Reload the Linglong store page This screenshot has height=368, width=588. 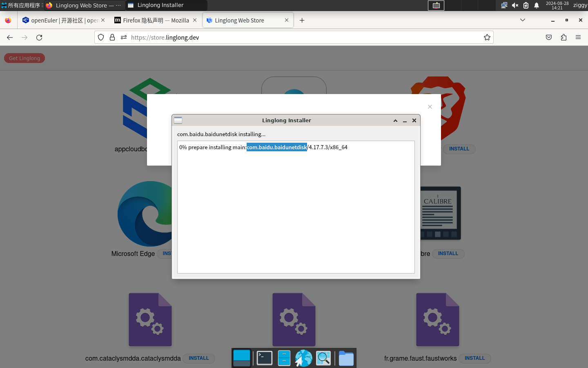pyautogui.click(x=39, y=37)
